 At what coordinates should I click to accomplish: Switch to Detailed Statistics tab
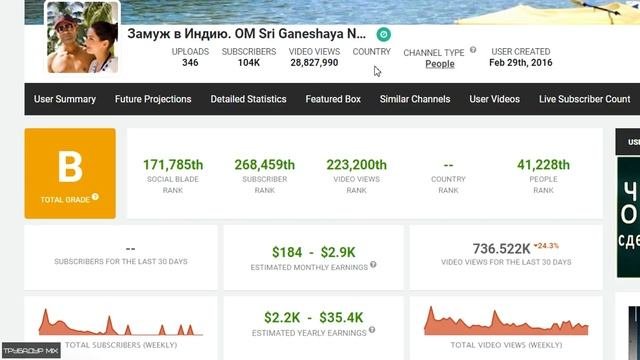[248, 99]
